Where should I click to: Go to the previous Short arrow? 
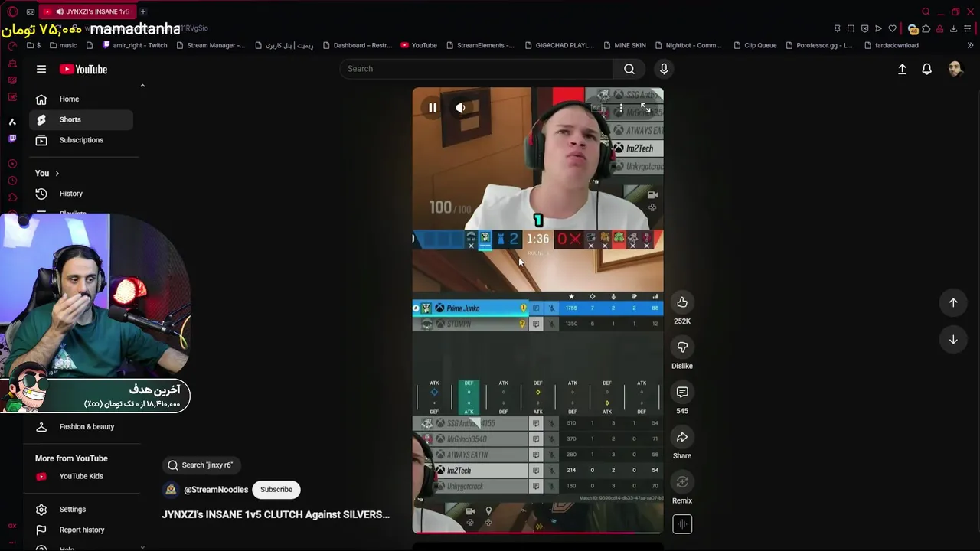953,302
